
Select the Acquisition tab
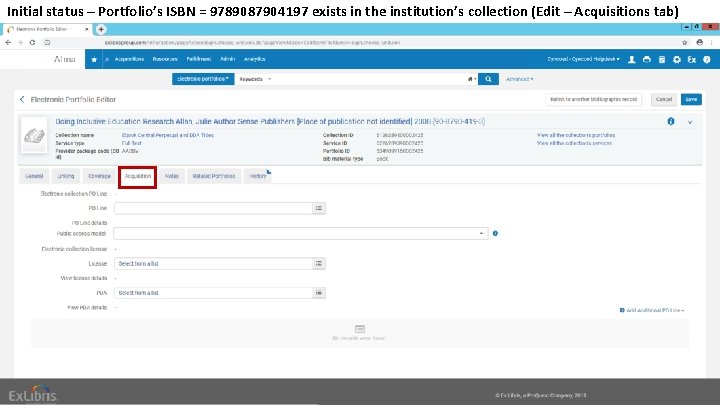(x=138, y=176)
